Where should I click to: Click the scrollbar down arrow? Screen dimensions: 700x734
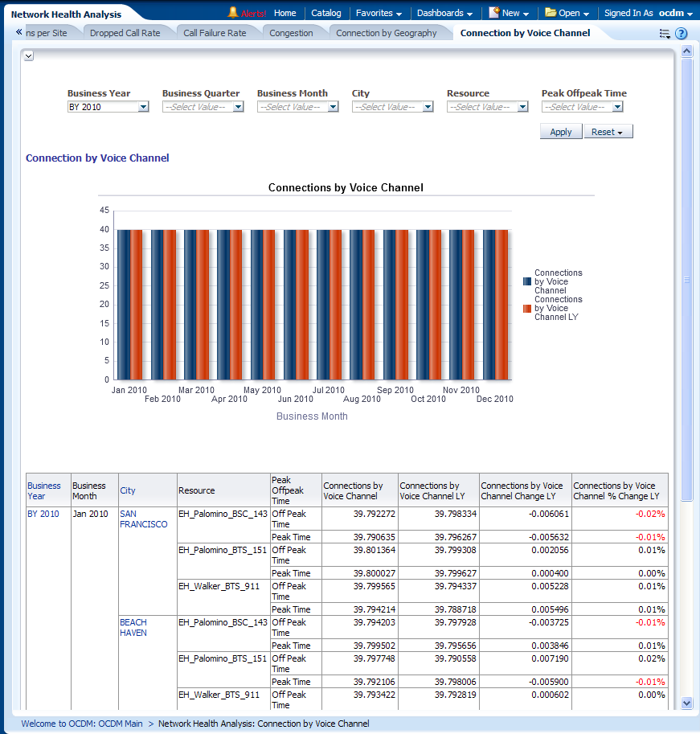[686, 703]
